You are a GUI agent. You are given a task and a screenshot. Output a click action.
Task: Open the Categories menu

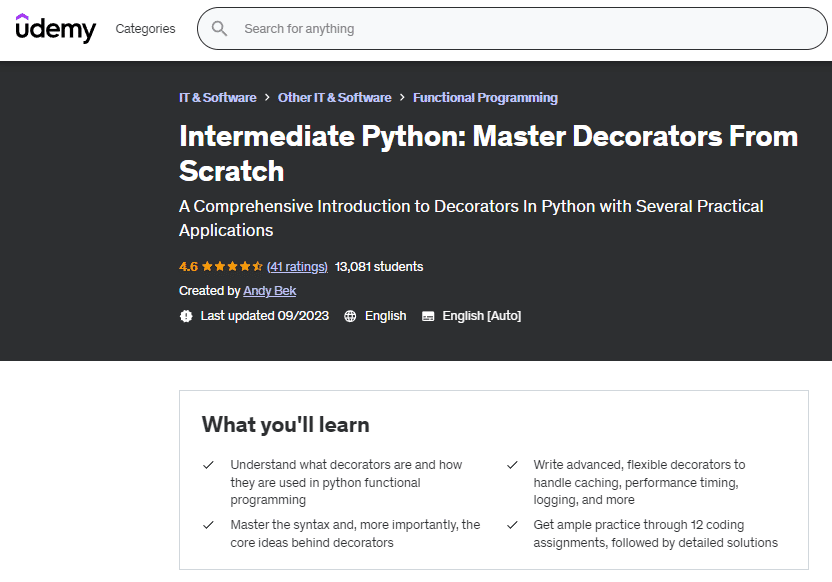coord(145,29)
